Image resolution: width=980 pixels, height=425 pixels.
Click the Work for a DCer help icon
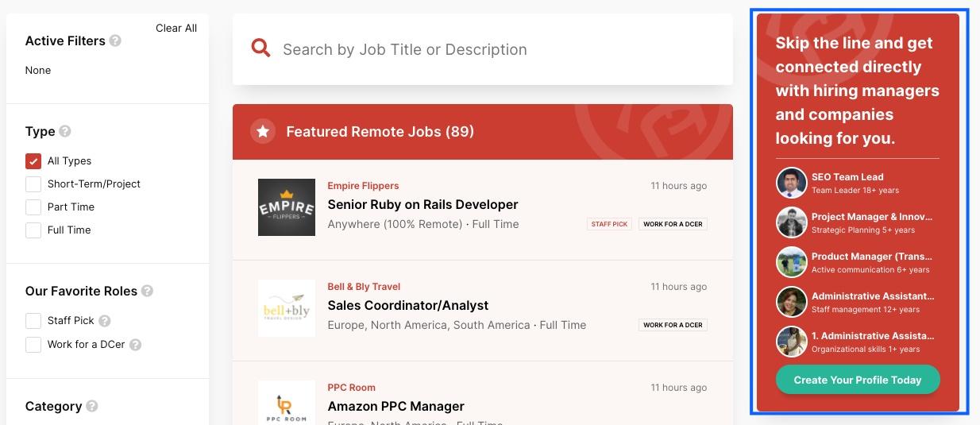(135, 345)
